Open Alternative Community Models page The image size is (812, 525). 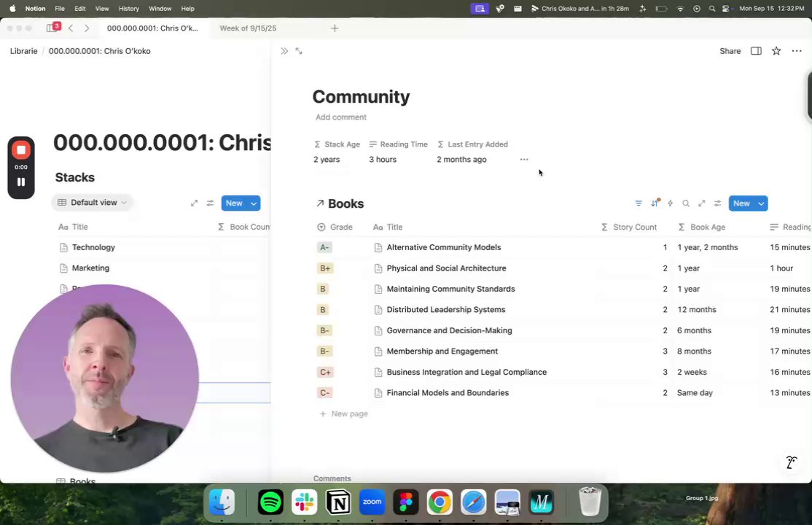[444, 247]
